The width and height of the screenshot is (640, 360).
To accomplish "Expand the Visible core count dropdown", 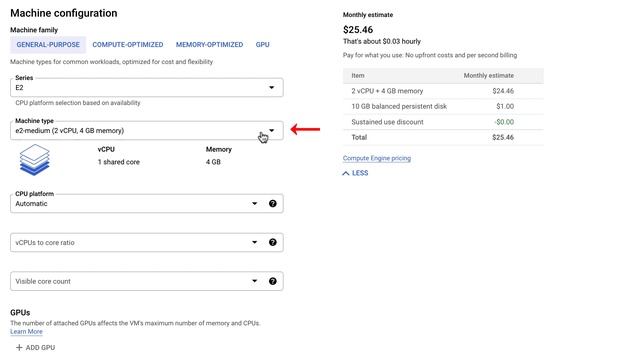I will tap(147, 281).
